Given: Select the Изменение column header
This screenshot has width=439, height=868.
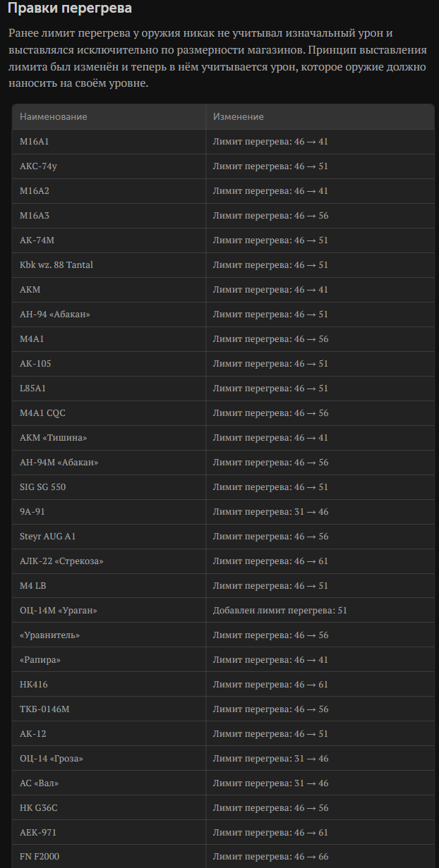Looking at the screenshot, I should pyautogui.click(x=239, y=117).
